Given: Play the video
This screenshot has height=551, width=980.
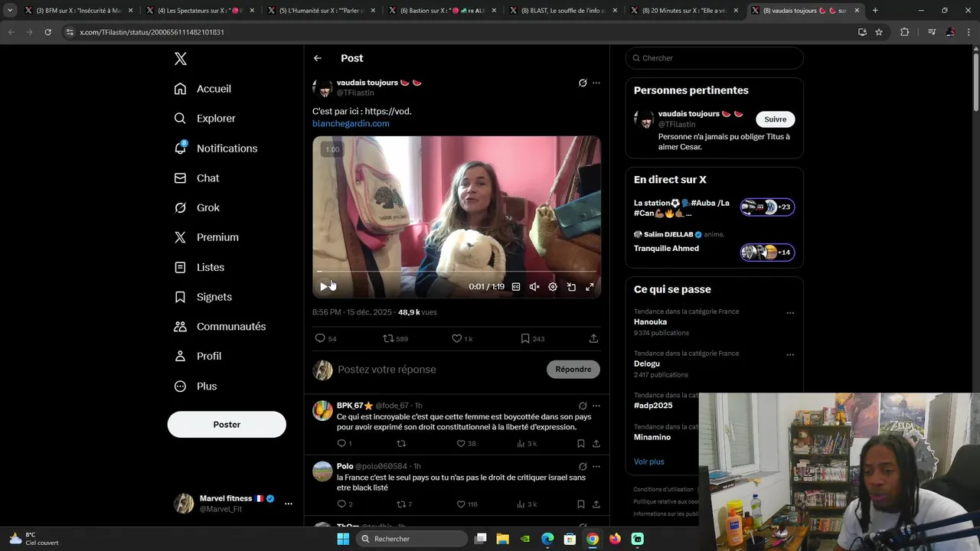Looking at the screenshot, I should pos(324,287).
